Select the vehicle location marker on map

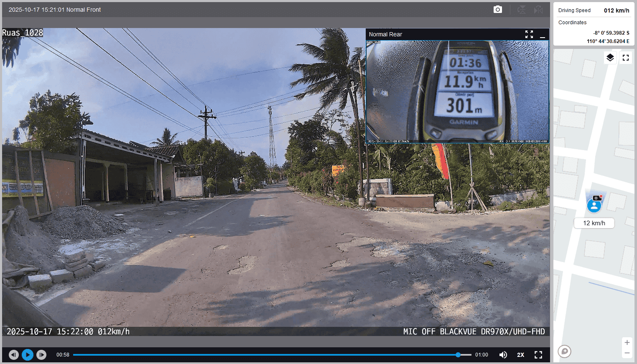594,204
